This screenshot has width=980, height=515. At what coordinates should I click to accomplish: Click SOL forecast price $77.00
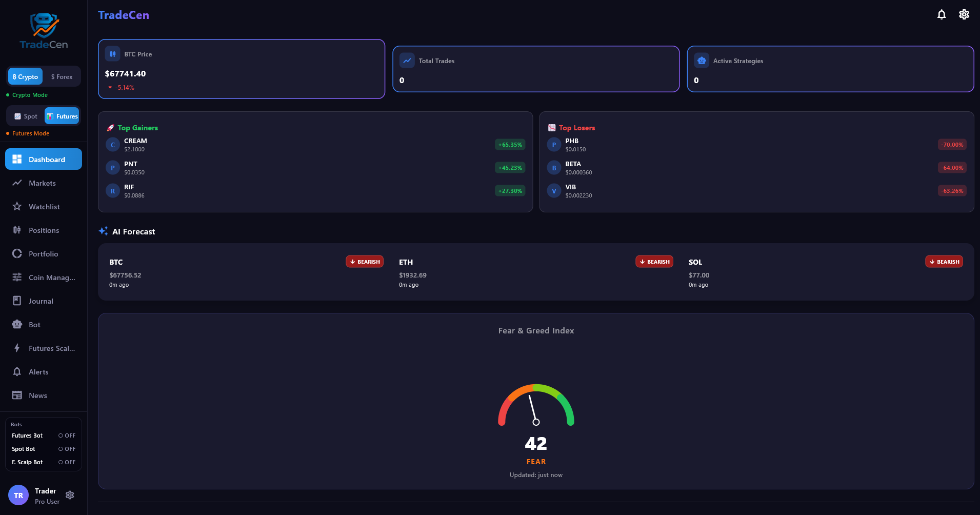(x=699, y=275)
